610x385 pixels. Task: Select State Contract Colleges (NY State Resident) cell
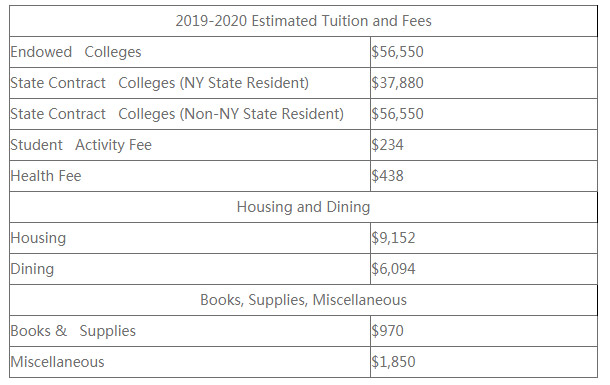[x=190, y=83]
